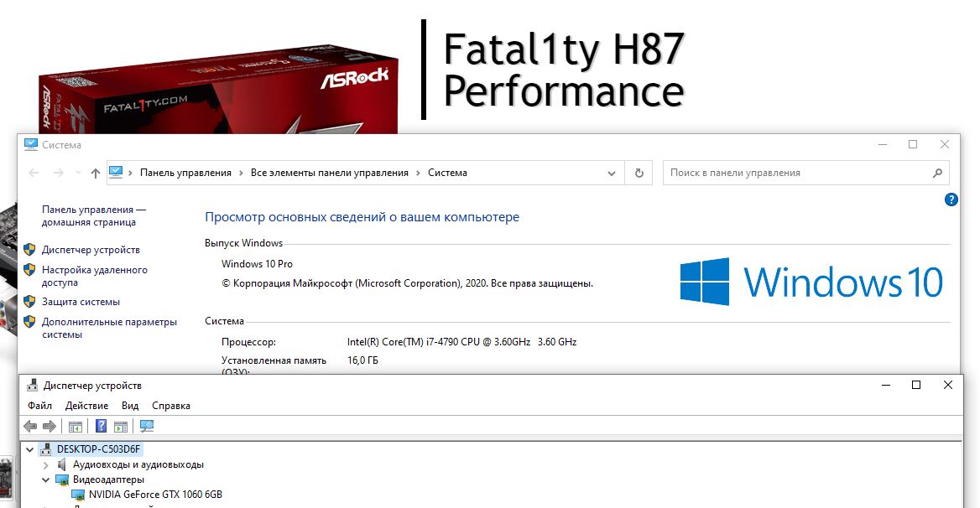Select heading Просмотр основных сведений о вашем компьютере
Image resolution: width=980 pixels, height=508 pixels.
[x=362, y=217]
